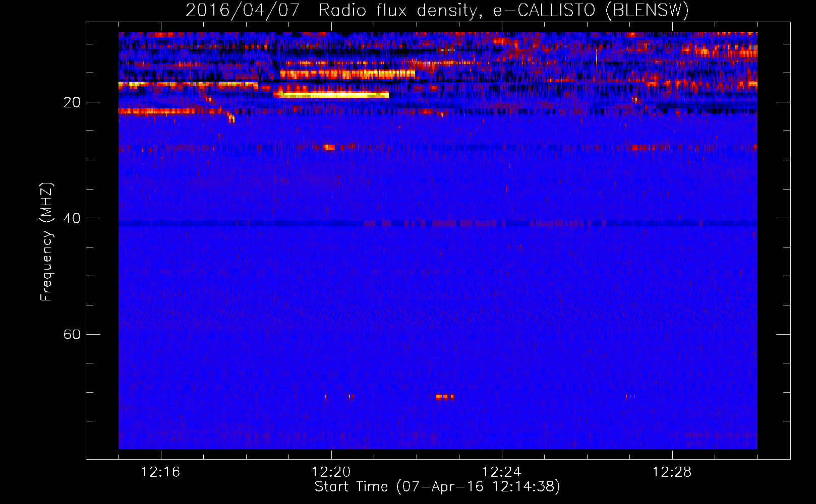Click the 20 MHz frequency tick label
The height and width of the screenshot is (504, 816).
coord(72,103)
